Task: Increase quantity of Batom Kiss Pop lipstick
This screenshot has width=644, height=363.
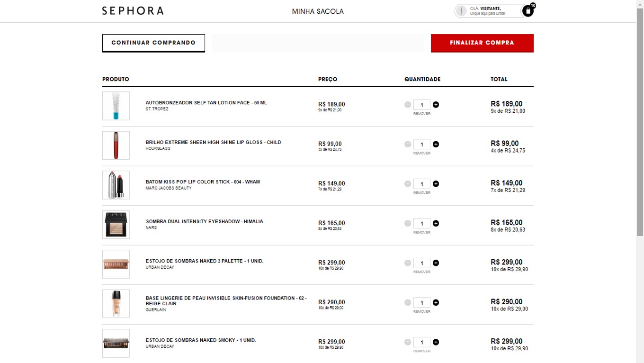Action: pyautogui.click(x=436, y=184)
